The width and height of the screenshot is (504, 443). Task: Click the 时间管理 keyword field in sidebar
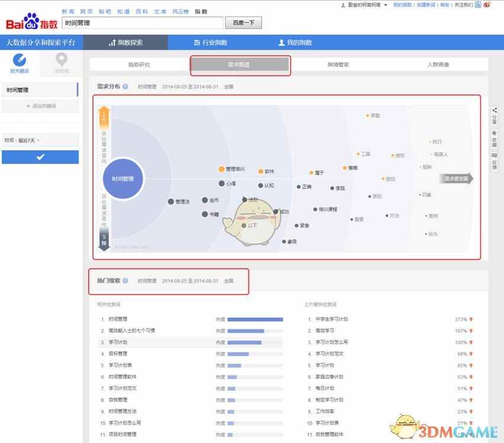pos(40,89)
